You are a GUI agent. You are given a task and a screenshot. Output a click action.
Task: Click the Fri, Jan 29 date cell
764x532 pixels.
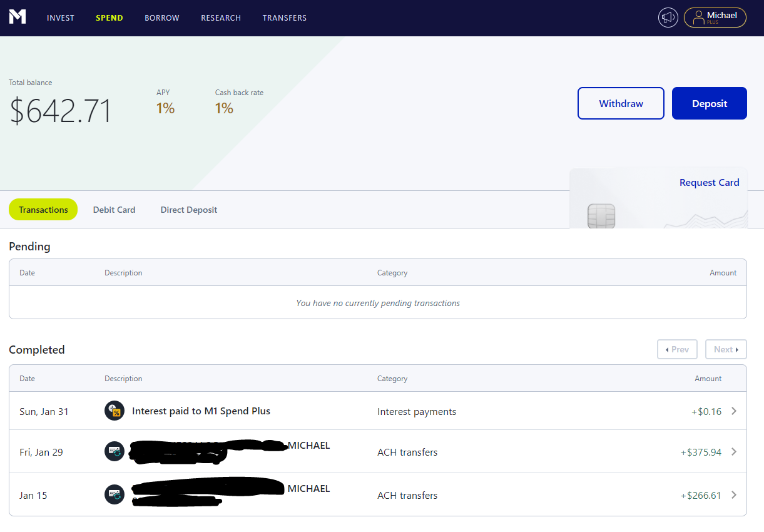41,452
